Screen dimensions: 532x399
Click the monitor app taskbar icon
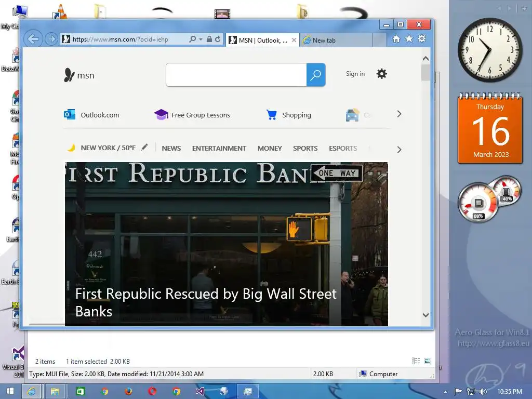tap(248, 391)
